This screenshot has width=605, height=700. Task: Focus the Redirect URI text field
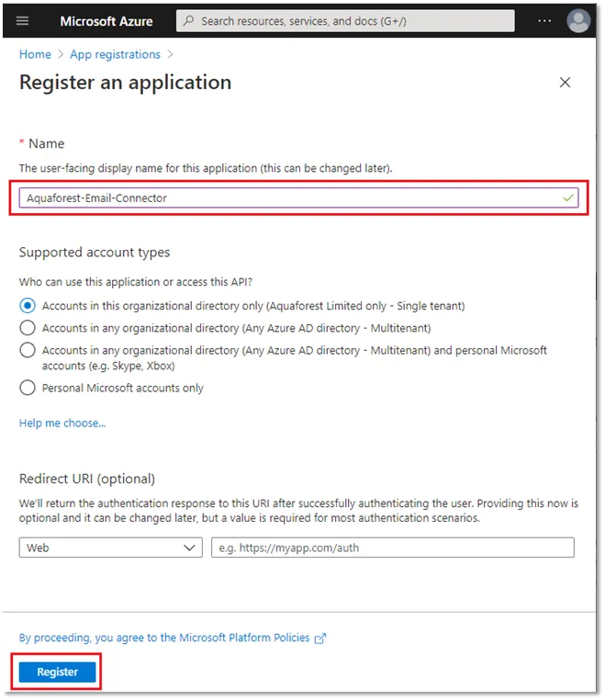coord(392,548)
